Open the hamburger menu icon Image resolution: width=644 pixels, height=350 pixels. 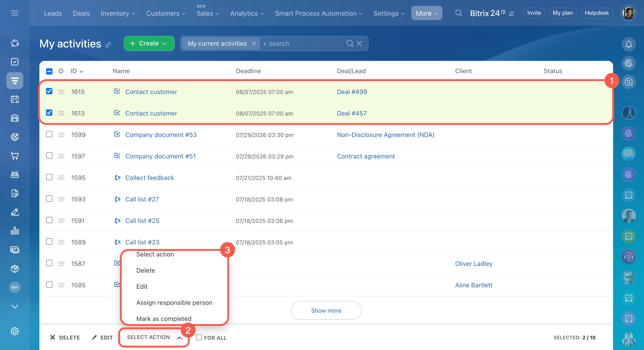[15, 13]
